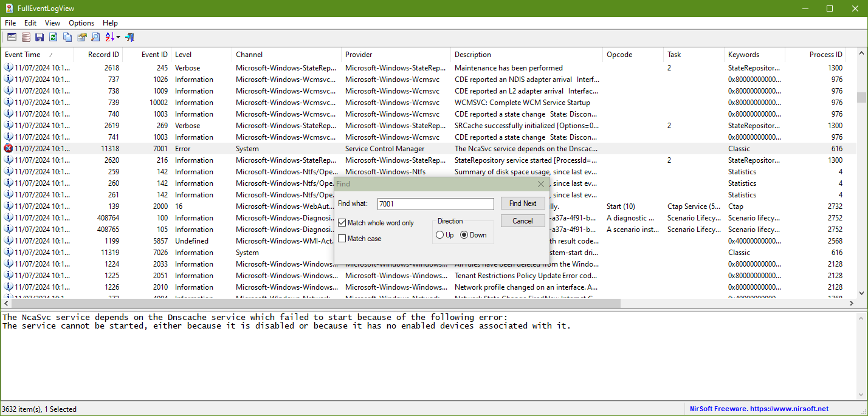Viewport: 868px width, 416px height.
Task: Click the Refresh toolbar icon
Action: (x=53, y=37)
